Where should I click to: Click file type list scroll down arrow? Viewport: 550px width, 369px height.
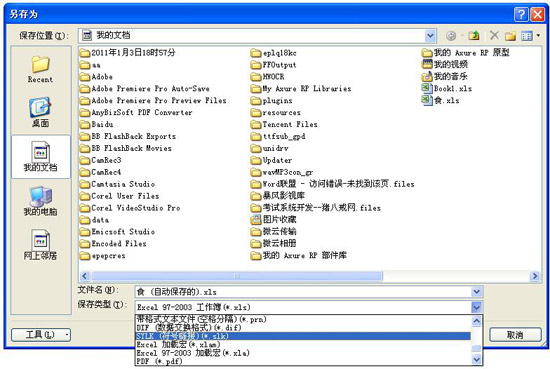tap(476, 359)
